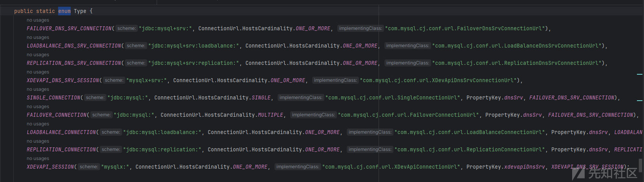Screen dimensions: 644x182
Task: Click PropertyKey.dnsSrv in the FAILOVER_CONNECTION row
Action: click(514, 115)
